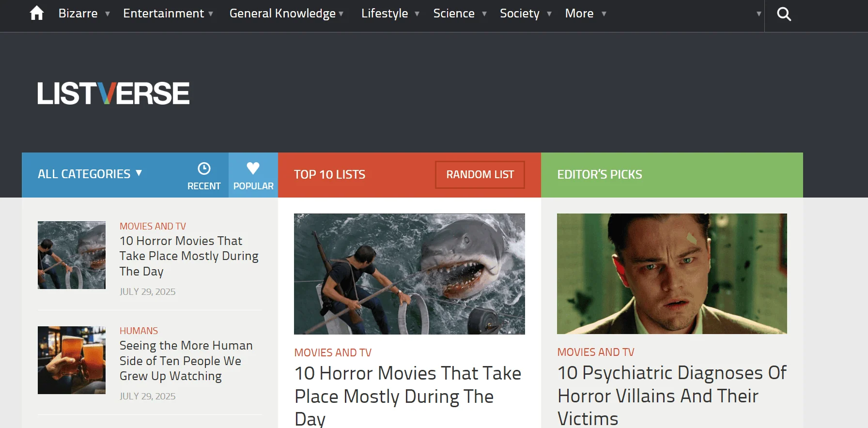The height and width of the screenshot is (428, 868).
Task: Open the search magnifier icon
Action: (x=784, y=14)
